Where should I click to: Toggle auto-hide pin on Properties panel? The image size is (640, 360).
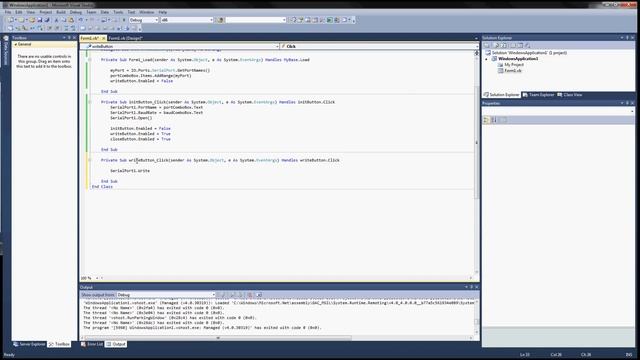(627, 103)
